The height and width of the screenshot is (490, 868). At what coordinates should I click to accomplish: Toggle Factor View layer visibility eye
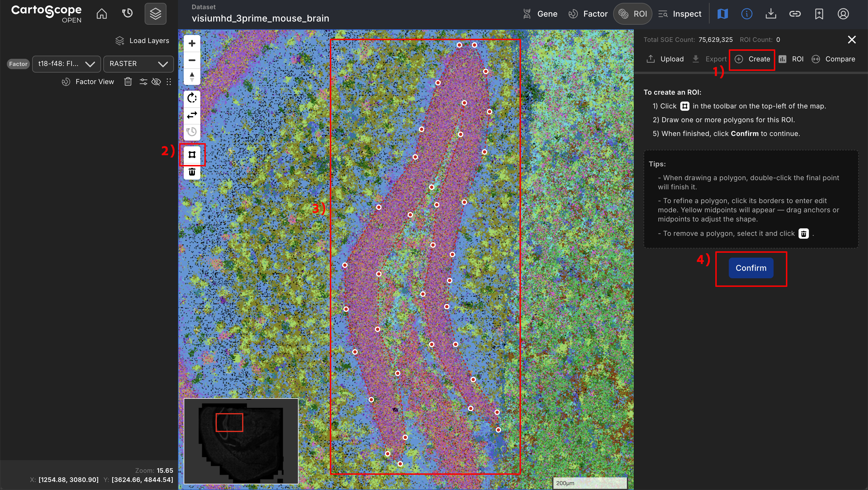[156, 82]
